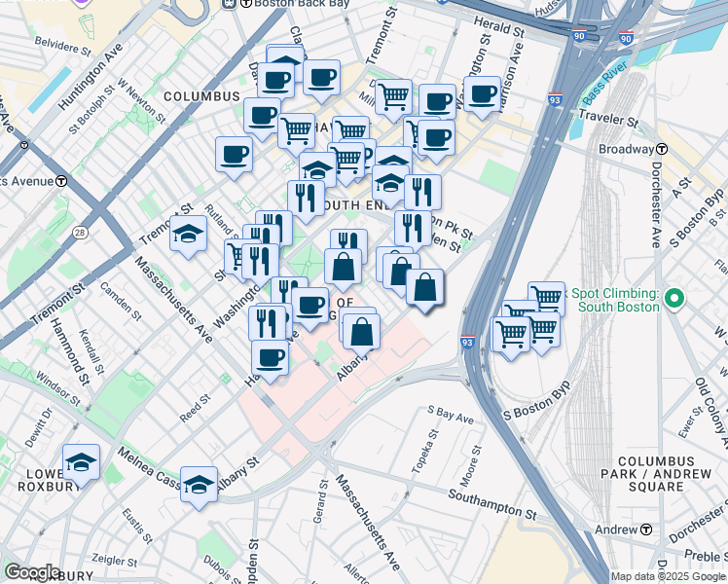The width and height of the screenshot is (728, 584).
Task: Select the Broadway T station icon
Action: coord(661,149)
